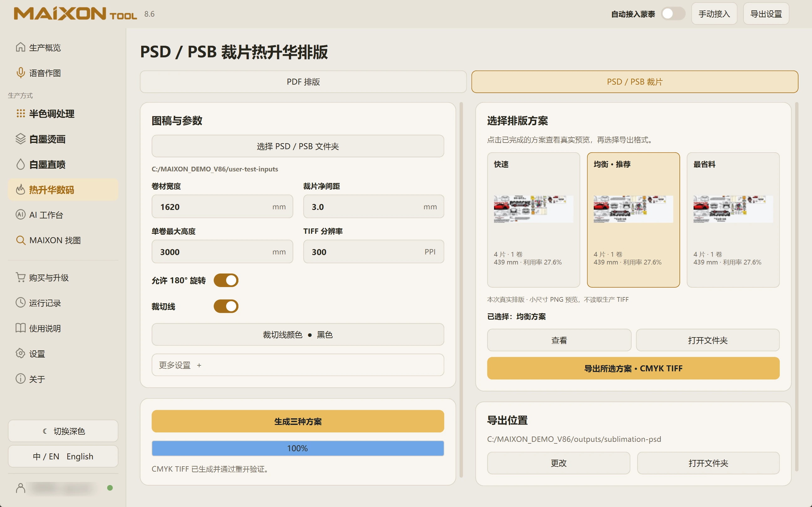Open the AI 工作台 icon
The image size is (812, 507).
tap(20, 215)
